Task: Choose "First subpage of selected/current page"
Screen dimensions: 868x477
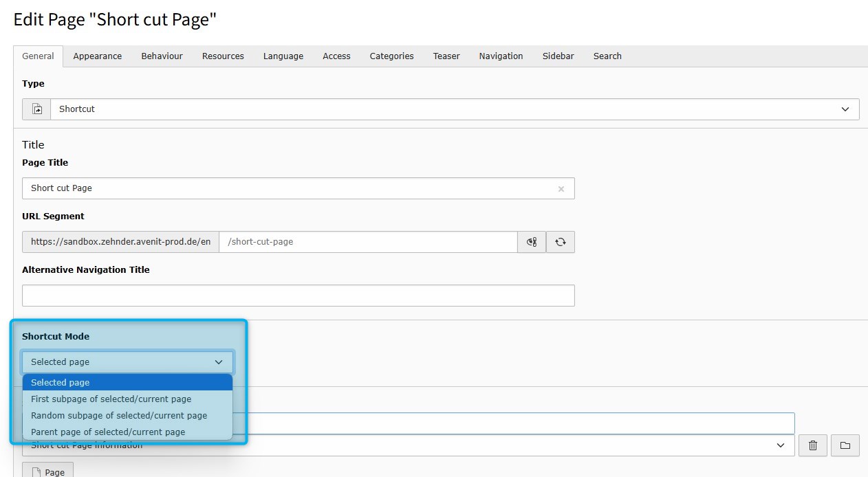Action: [x=111, y=399]
